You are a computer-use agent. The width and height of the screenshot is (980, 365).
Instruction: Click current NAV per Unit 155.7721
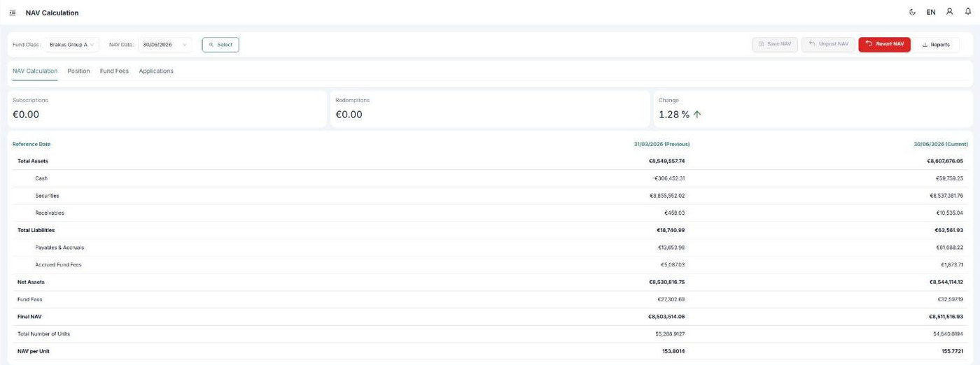952,351
